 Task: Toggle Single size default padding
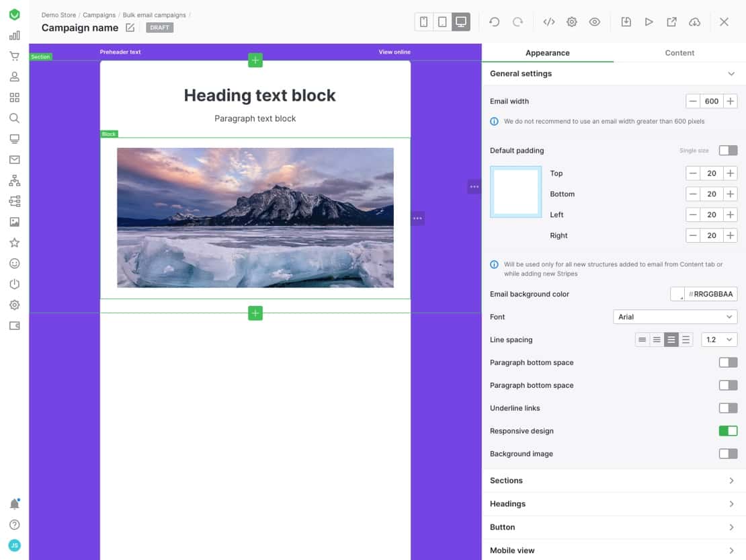point(728,151)
